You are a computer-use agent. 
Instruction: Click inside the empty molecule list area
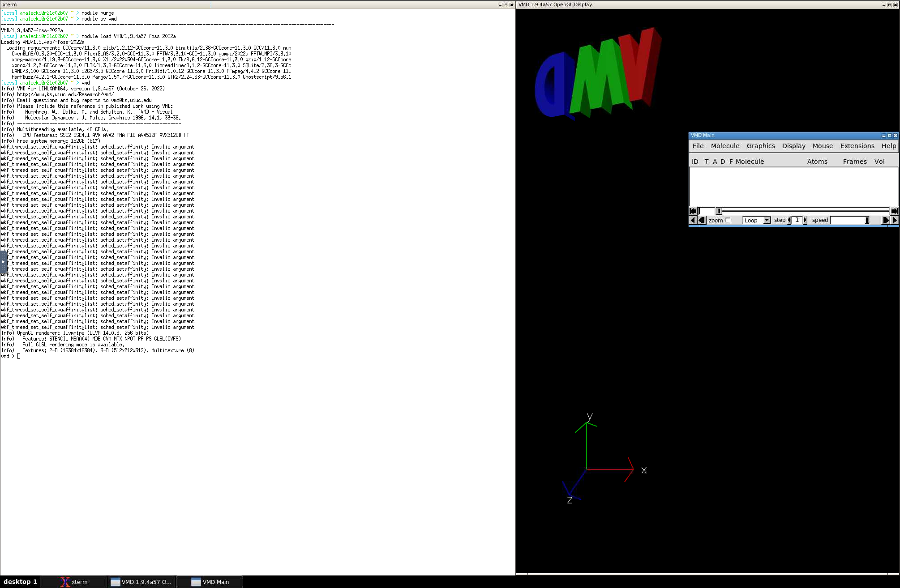coord(793,186)
